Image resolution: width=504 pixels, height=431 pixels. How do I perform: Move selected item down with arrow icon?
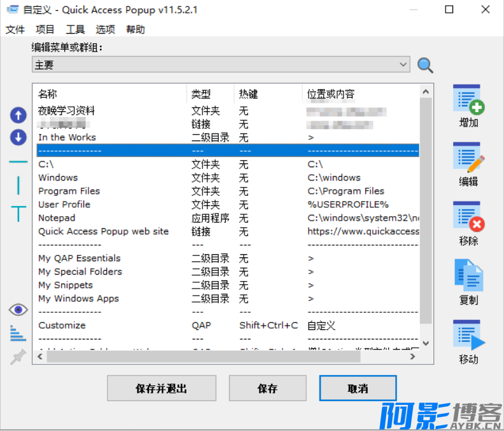click(x=18, y=137)
